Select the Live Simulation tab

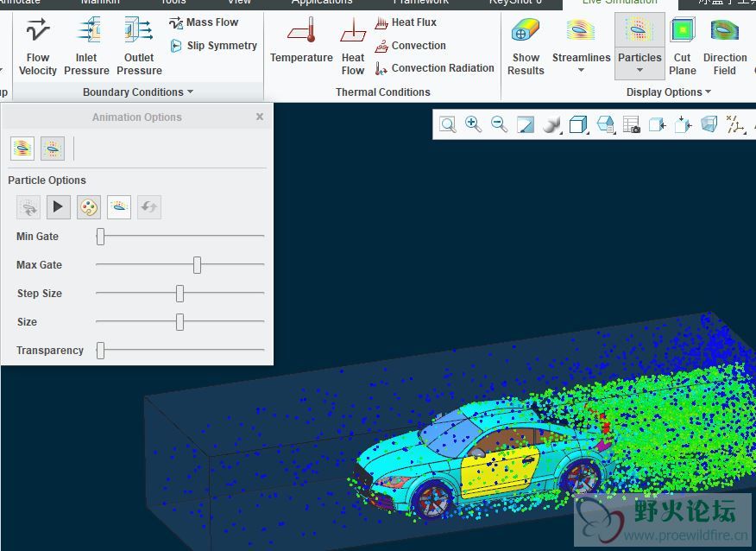(x=620, y=3)
